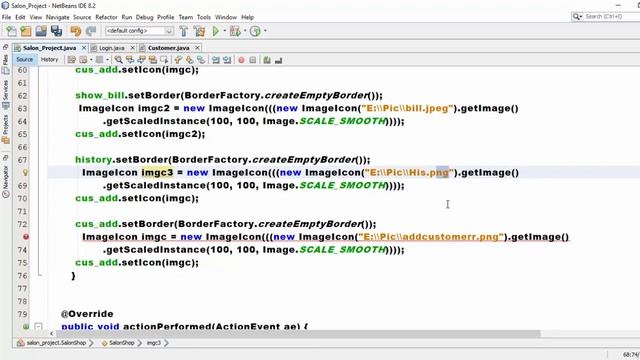Open the Run menu
640x360 pixels.
point(127,17)
